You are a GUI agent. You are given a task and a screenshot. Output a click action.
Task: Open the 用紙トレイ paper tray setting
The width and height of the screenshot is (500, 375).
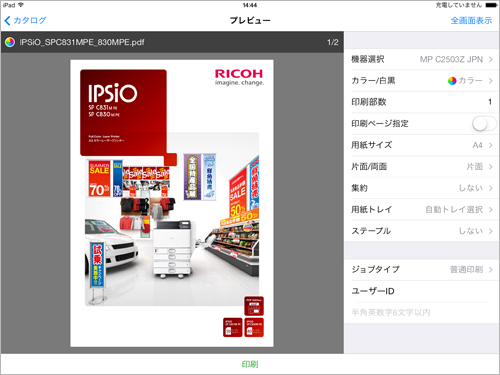pos(422,209)
